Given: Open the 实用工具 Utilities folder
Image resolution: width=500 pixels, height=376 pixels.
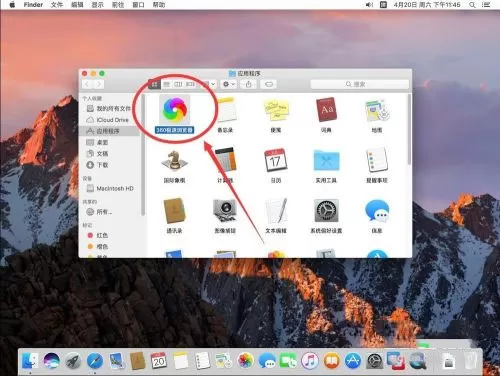Looking at the screenshot, I should tap(326, 161).
